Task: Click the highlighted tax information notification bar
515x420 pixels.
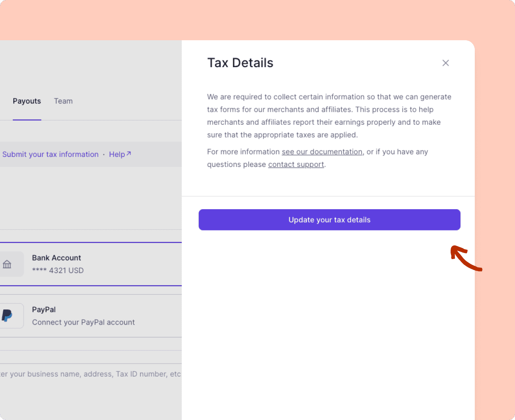Action: [x=91, y=154]
